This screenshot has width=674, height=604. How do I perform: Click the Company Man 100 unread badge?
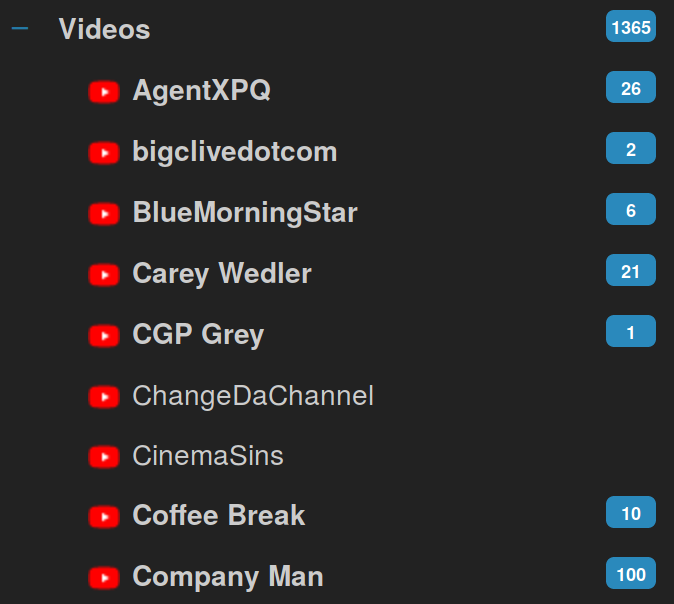pos(631,573)
